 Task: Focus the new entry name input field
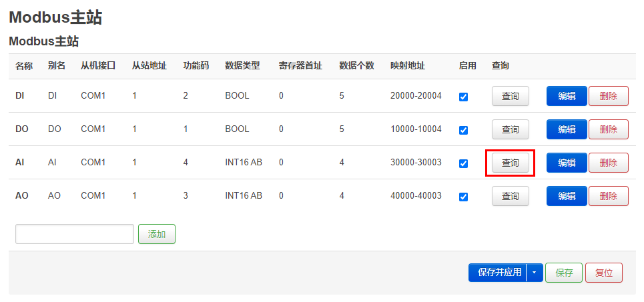[75, 234]
